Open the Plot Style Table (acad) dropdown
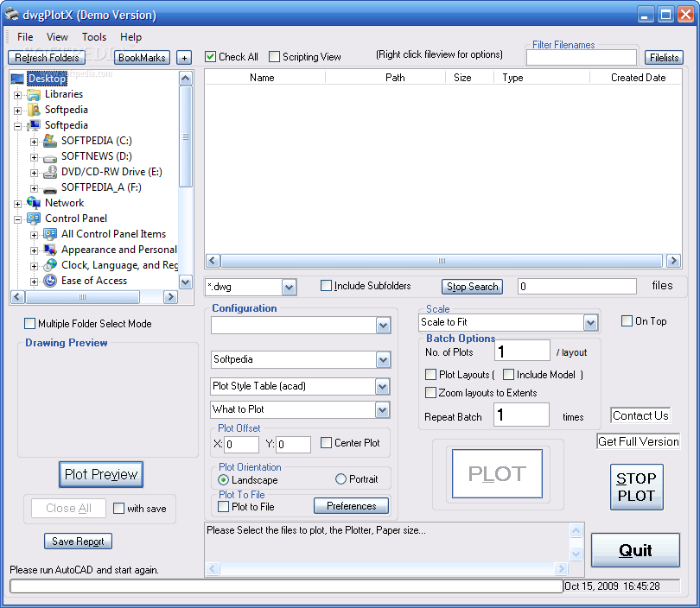 tap(382, 387)
